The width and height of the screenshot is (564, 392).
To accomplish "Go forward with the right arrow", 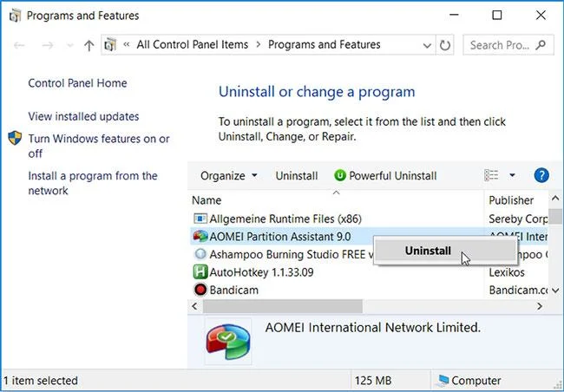I will pos(48,45).
